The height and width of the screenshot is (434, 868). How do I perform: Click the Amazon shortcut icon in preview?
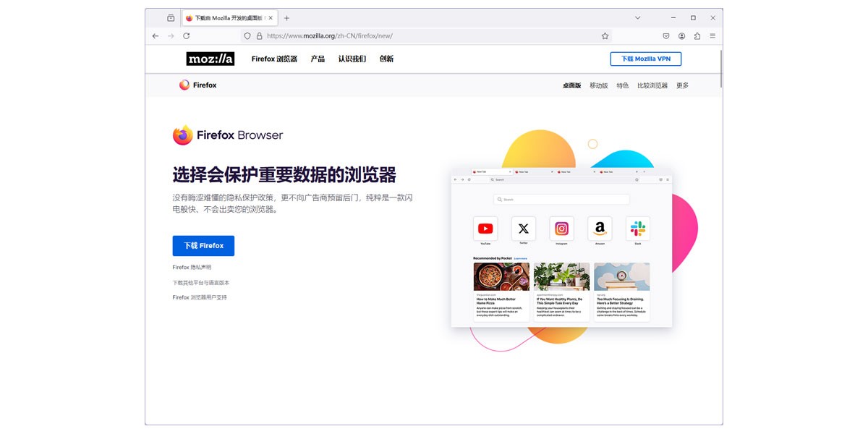(x=600, y=229)
